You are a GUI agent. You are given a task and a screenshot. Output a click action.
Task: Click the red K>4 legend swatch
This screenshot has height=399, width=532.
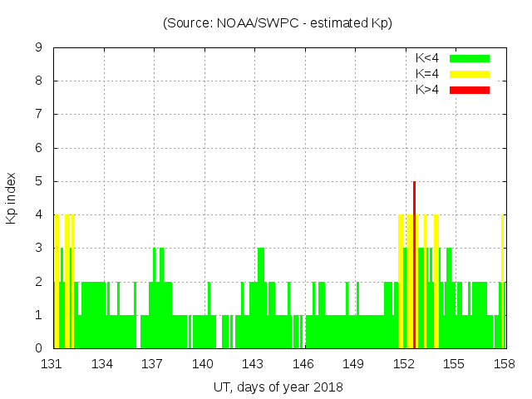pyautogui.click(x=470, y=89)
